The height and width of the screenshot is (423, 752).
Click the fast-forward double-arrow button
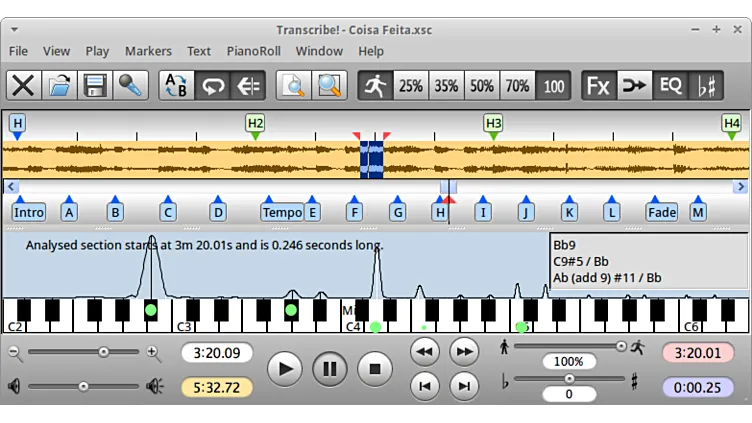464,352
